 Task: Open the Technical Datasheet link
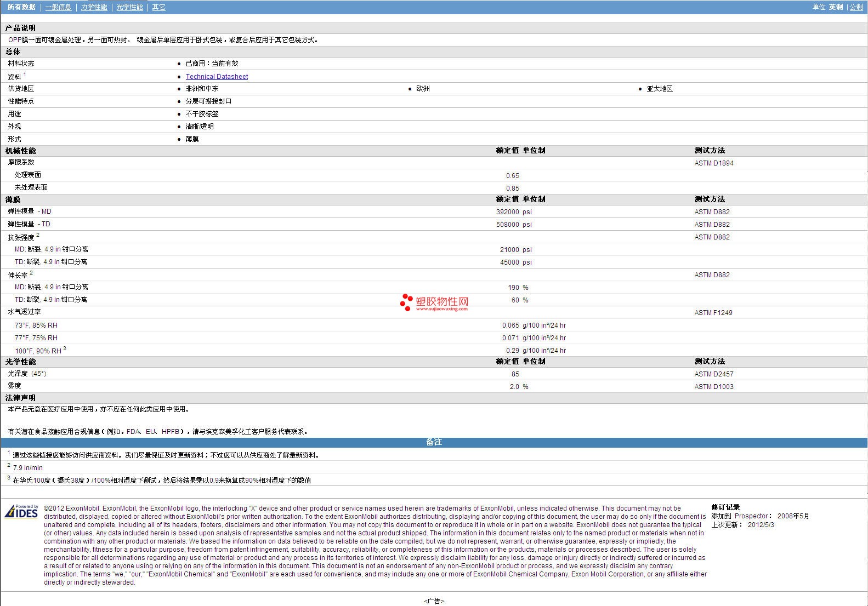point(217,77)
